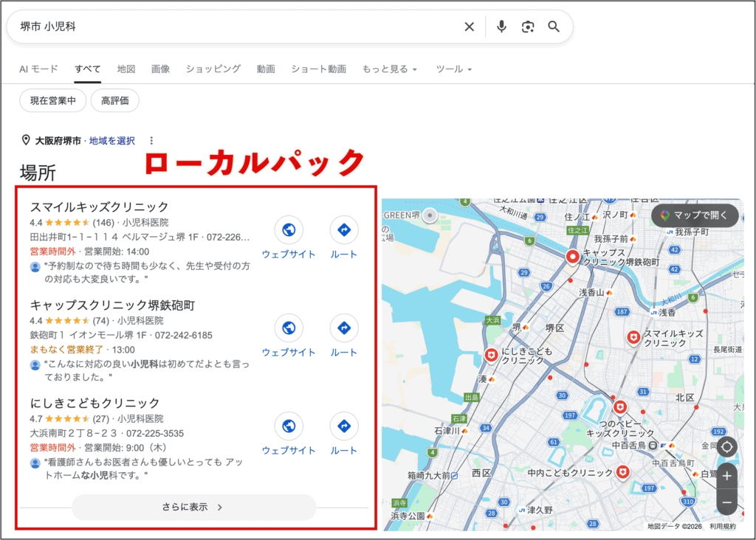Open the ショッピング tab
Screen dimensions: 756x540
(x=213, y=69)
